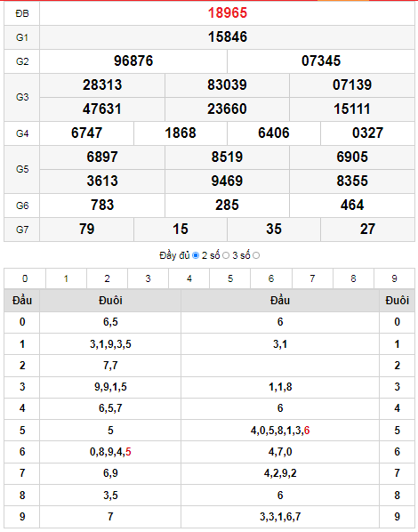This screenshot has height=532, width=418.
Task: Select the '2 số' radio button
Action: click(x=226, y=255)
